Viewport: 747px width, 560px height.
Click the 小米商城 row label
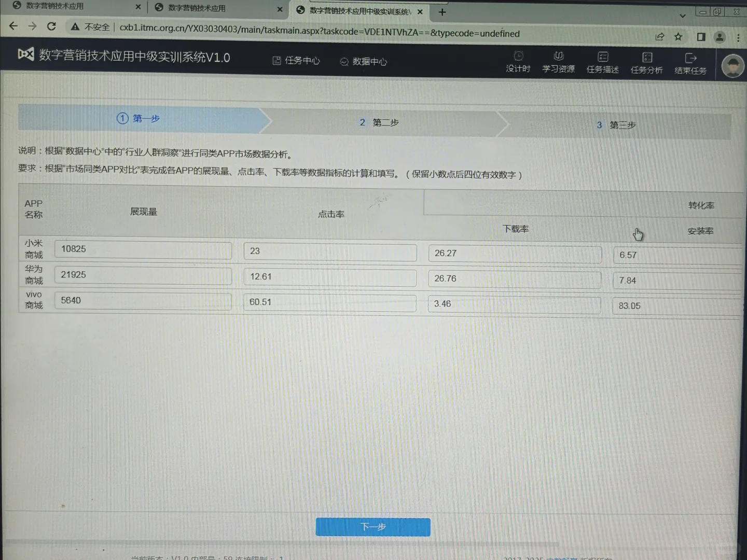click(34, 249)
